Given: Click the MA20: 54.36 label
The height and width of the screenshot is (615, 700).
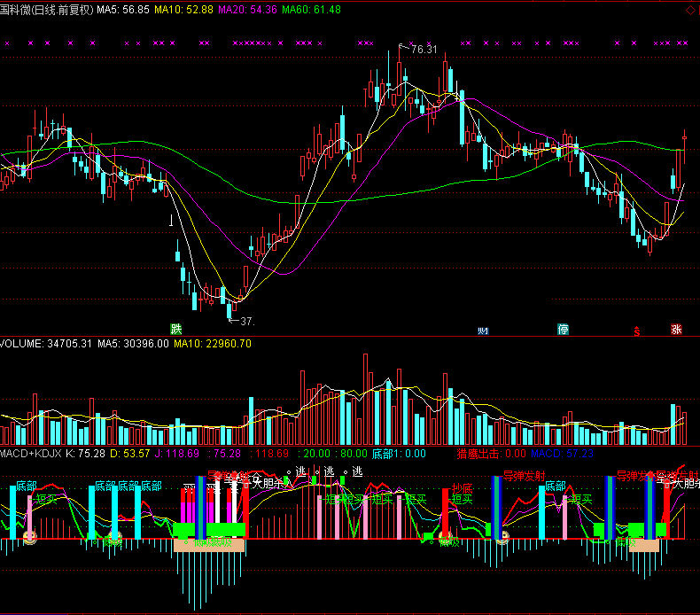Looking at the screenshot, I should (x=248, y=10).
